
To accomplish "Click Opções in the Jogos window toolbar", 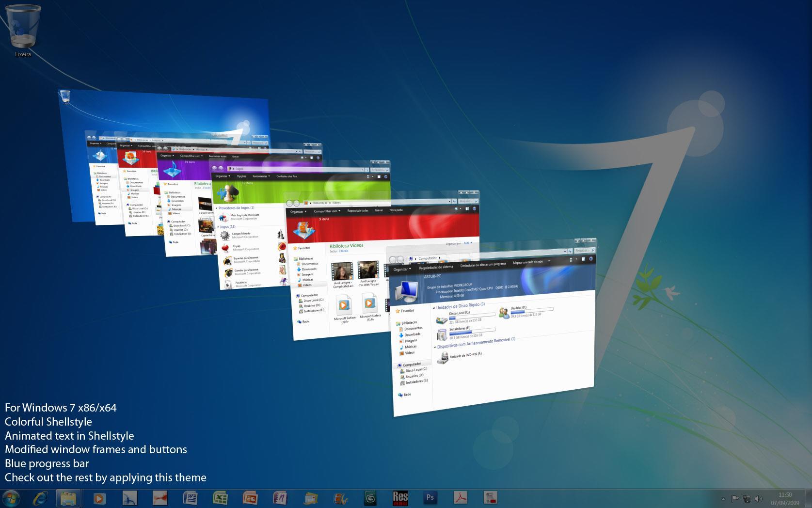I will (x=241, y=176).
